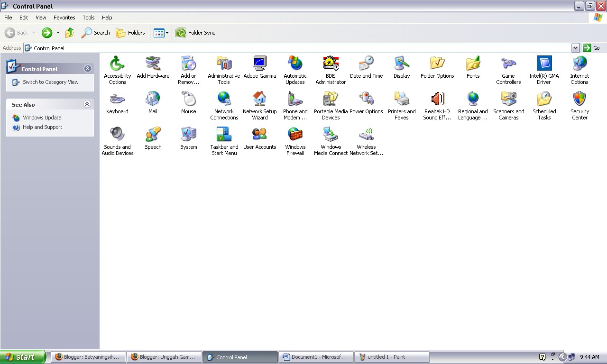Click the Go button
Image resolution: width=607 pixels, height=364 pixels.
[591, 48]
